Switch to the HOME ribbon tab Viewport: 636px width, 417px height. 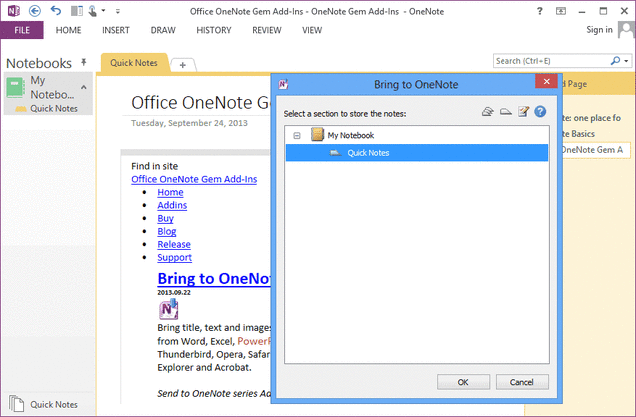69,30
